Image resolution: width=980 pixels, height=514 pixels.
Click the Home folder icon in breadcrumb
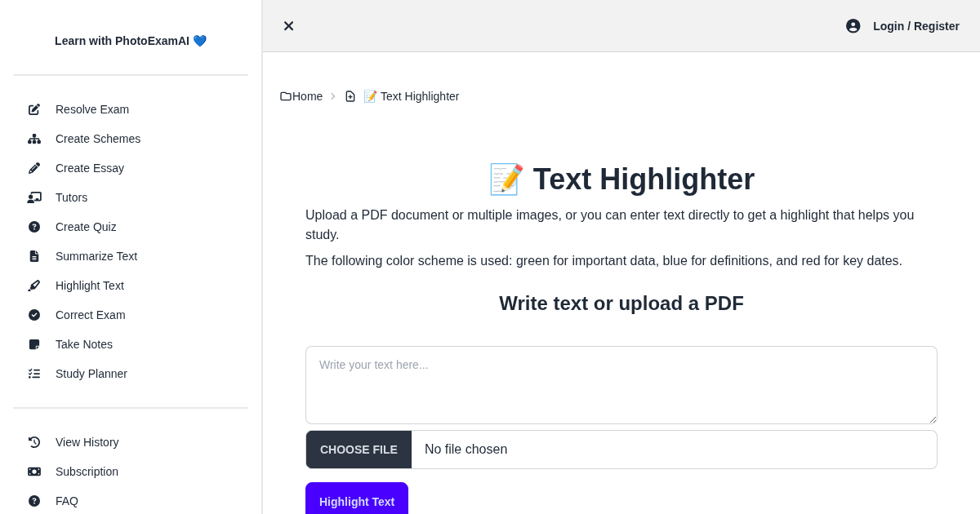pyautogui.click(x=285, y=96)
